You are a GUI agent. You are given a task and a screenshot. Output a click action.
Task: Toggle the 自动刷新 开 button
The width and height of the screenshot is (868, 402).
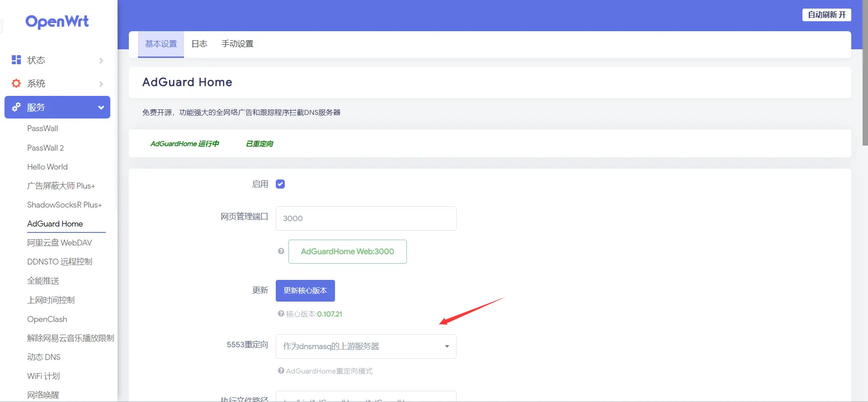coord(826,15)
